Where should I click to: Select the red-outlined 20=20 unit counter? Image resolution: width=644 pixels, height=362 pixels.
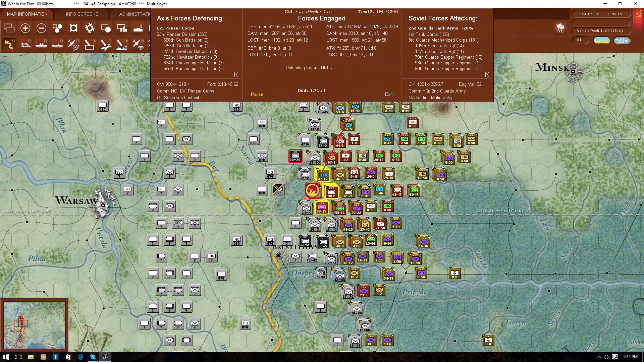click(x=295, y=156)
